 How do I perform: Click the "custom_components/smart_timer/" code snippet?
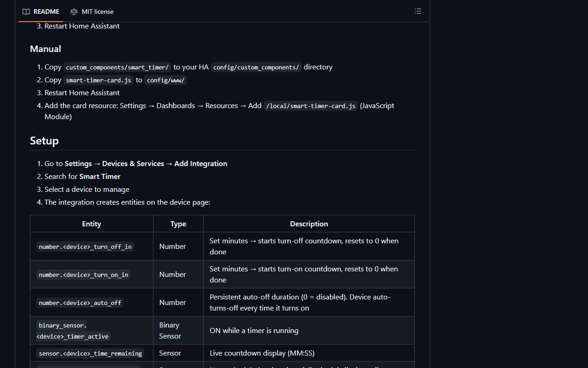(118, 67)
